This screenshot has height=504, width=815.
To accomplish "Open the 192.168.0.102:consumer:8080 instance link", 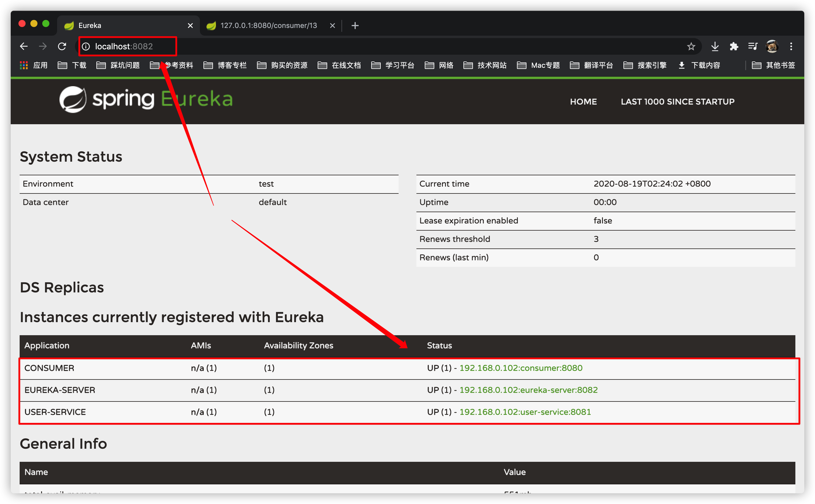I will click(x=521, y=368).
